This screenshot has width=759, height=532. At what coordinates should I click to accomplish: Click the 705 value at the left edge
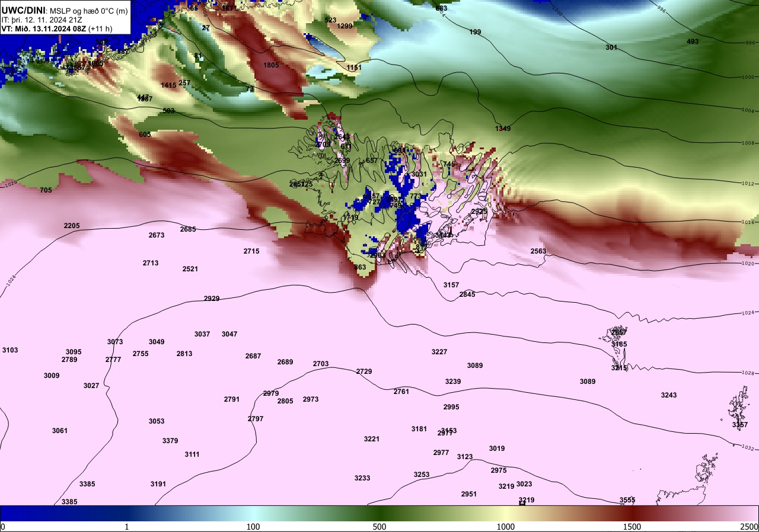(x=46, y=190)
